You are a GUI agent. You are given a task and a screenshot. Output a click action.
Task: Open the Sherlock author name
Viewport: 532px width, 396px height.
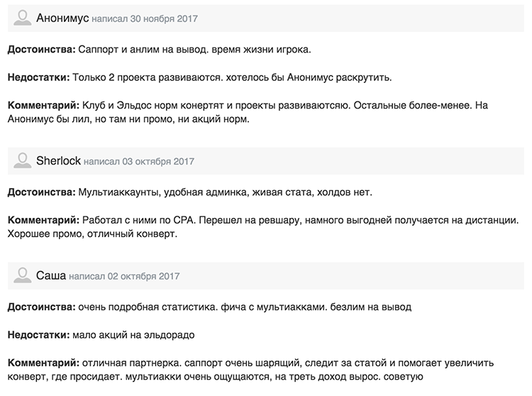[58, 161]
